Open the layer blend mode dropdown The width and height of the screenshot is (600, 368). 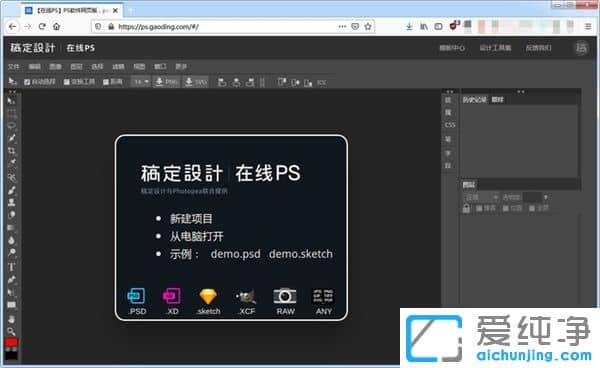point(481,197)
